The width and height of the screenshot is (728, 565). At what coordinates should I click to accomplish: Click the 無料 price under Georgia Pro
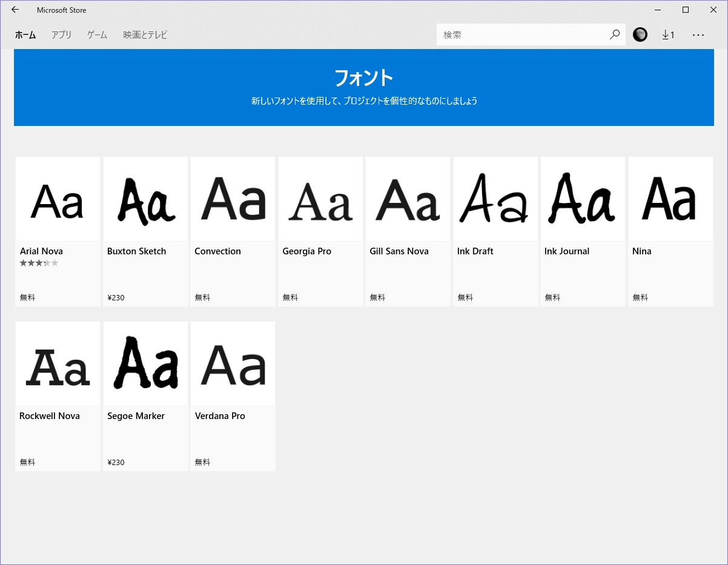tap(290, 297)
